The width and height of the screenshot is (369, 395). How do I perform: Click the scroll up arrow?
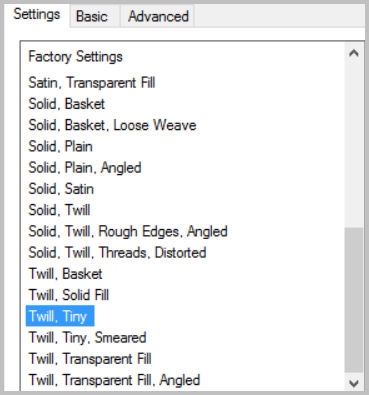click(354, 53)
